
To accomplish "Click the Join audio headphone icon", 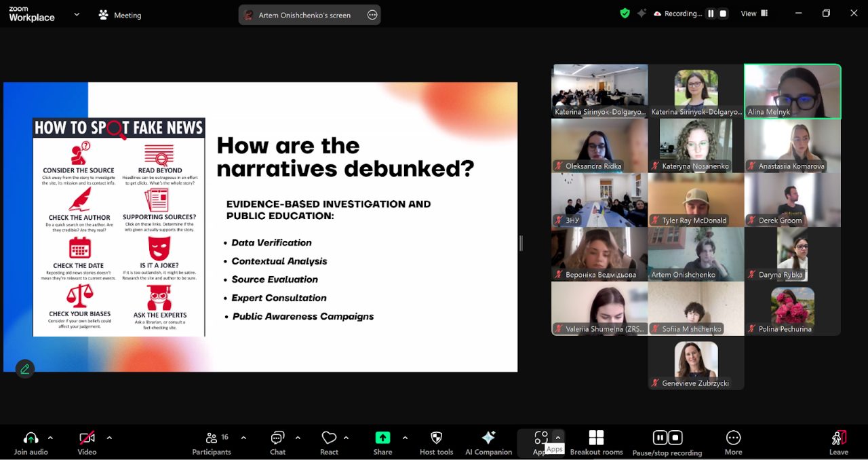I will coord(31,438).
